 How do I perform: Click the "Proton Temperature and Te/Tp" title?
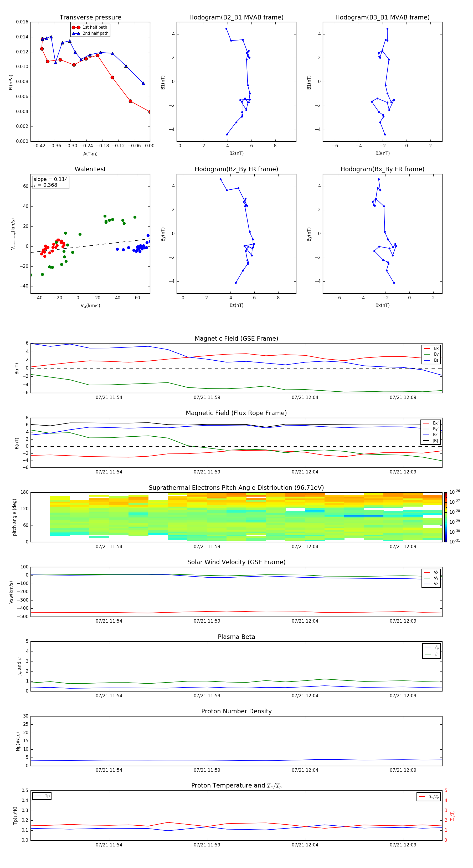coord(236,786)
